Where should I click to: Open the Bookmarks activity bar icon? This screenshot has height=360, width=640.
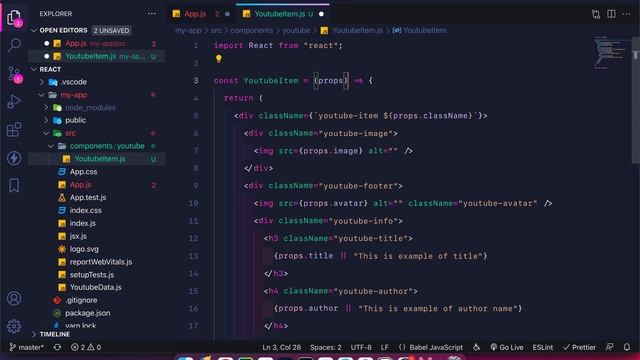14,186
